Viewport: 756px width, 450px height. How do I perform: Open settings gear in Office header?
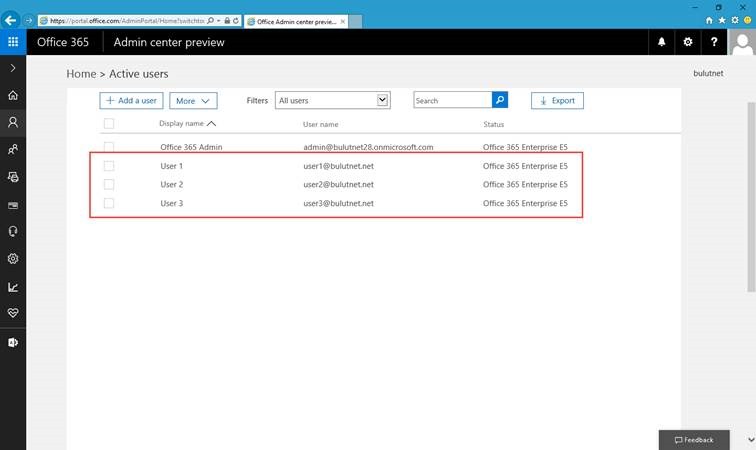[x=688, y=42]
